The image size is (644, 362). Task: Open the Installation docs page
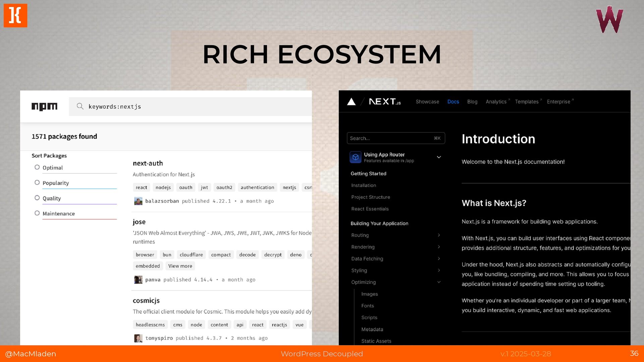point(364,185)
